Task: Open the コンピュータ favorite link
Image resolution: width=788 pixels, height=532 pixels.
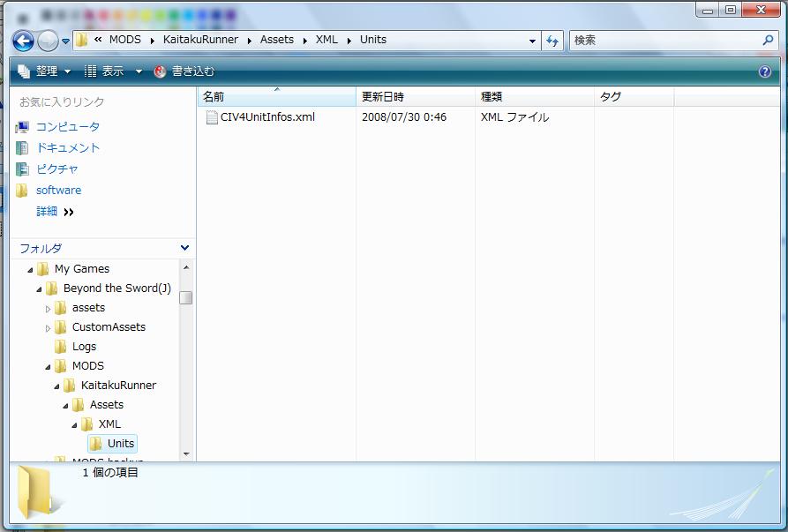Action: (x=67, y=127)
